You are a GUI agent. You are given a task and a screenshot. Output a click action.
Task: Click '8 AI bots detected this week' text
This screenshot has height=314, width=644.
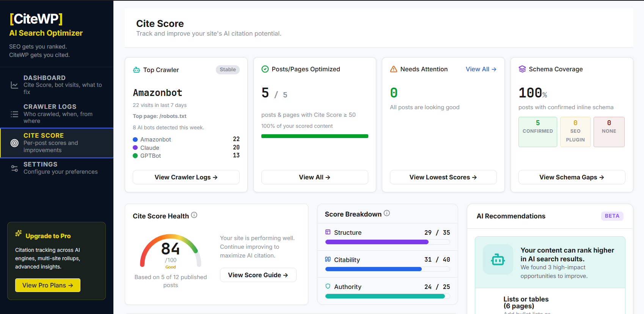tap(168, 127)
